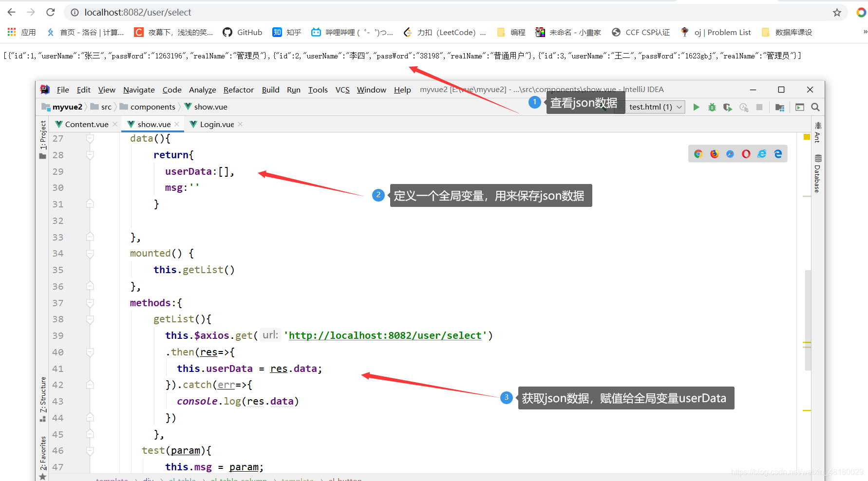This screenshot has width=868, height=481.
Task: Open the 哔哩哔哩 bookmark
Action: [x=352, y=32]
